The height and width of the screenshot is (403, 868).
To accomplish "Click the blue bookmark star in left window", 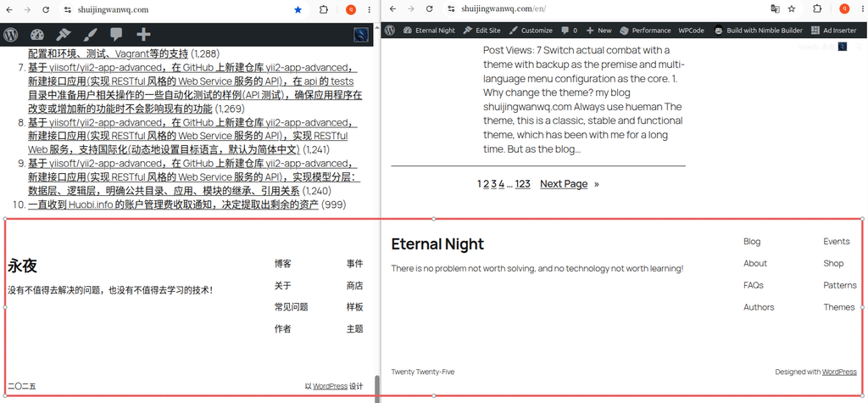I will (298, 9).
